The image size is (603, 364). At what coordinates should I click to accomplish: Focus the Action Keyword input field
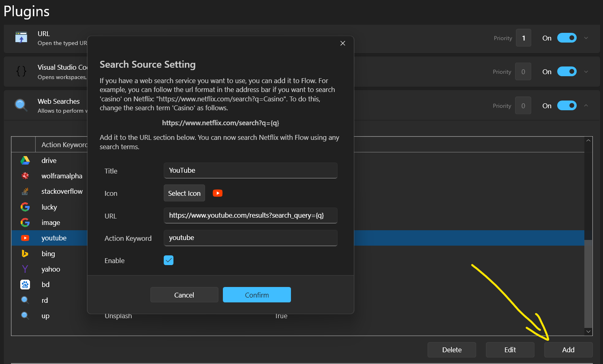tap(250, 238)
